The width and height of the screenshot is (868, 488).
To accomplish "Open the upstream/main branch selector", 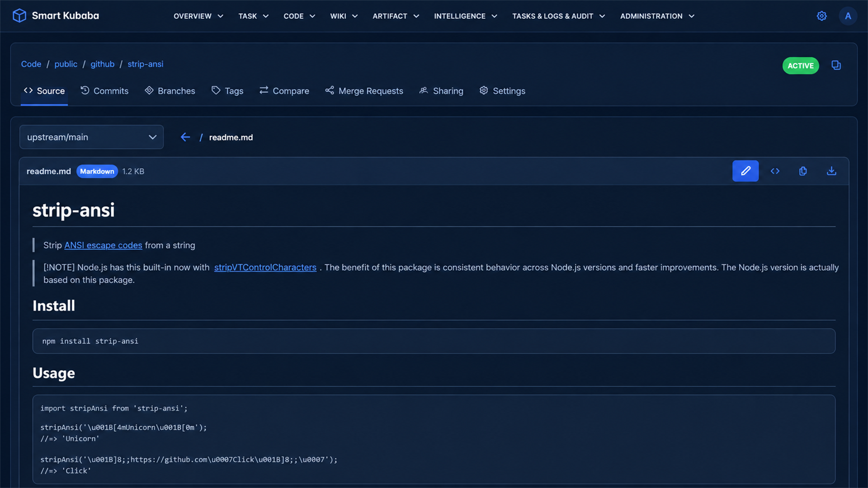I will 91,137.
